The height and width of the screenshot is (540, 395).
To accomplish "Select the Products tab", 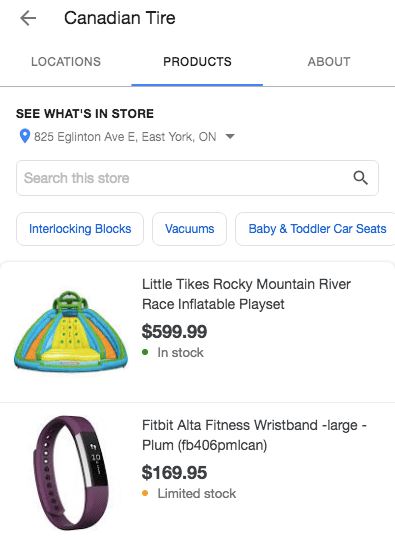I will pos(197,62).
